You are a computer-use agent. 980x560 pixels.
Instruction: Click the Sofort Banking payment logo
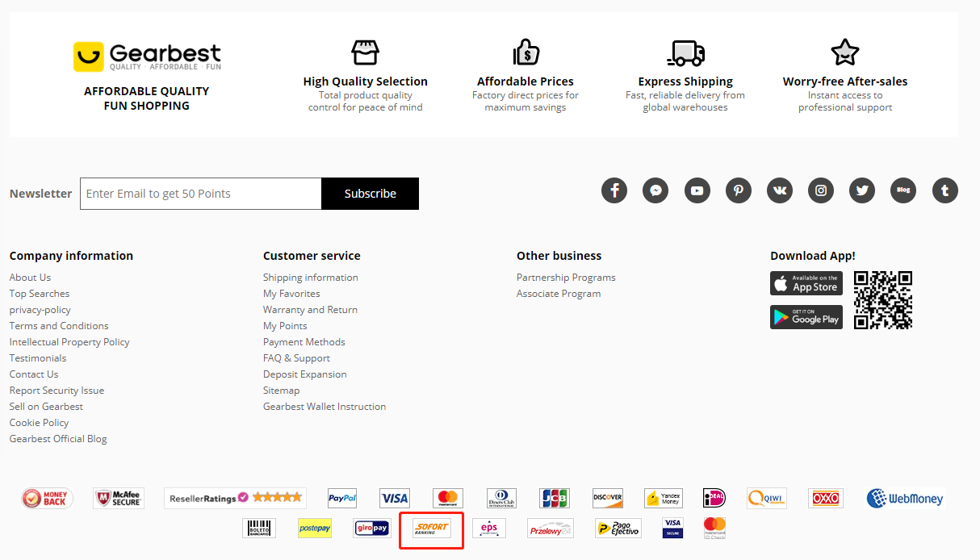pyautogui.click(x=432, y=529)
